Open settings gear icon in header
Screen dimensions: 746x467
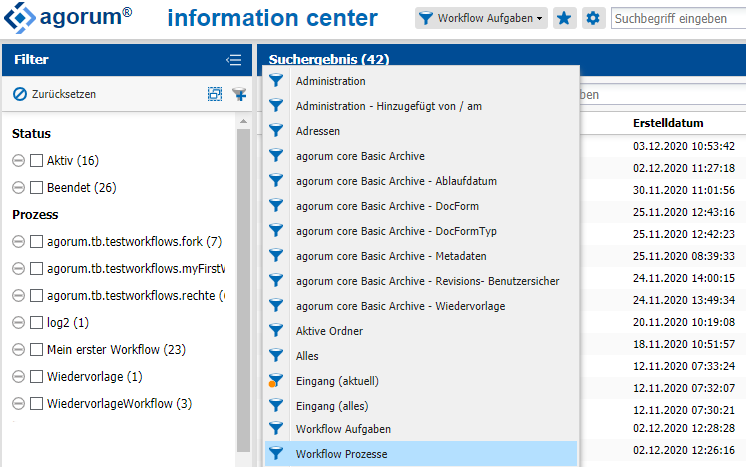click(593, 19)
